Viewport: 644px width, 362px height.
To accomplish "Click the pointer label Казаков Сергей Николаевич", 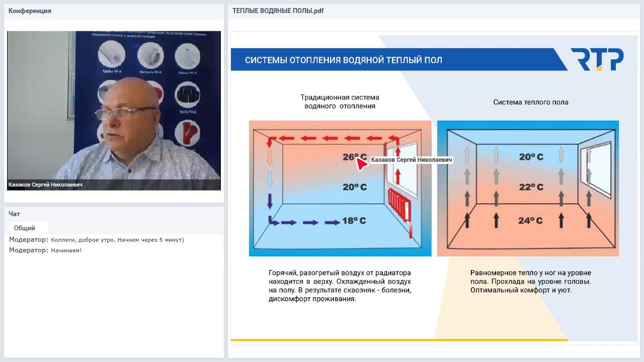I will pyautogui.click(x=411, y=160).
